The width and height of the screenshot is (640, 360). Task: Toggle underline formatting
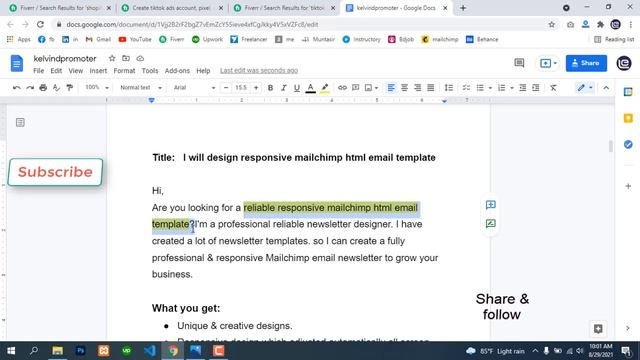pos(297,88)
